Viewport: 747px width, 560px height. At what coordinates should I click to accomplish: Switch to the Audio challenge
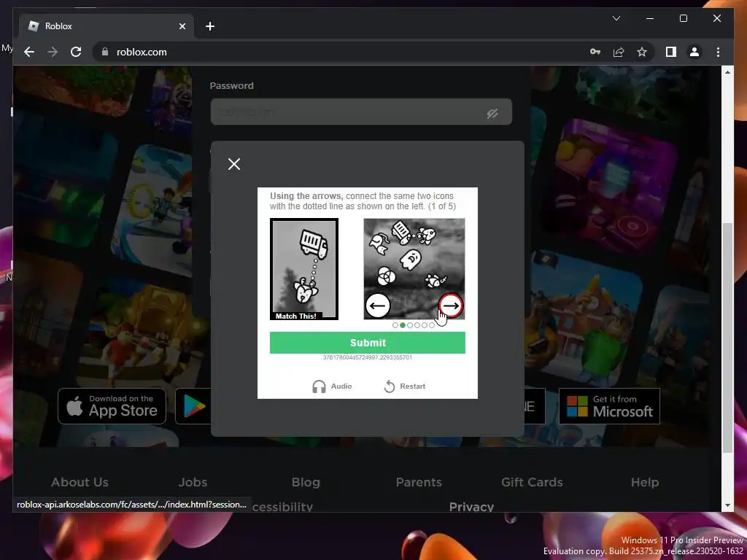pos(332,386)
